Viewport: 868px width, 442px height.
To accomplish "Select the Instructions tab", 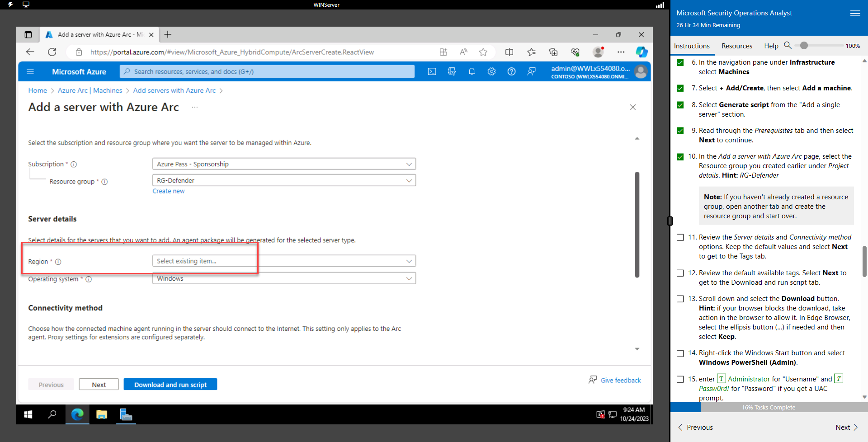I will pos(692,46).
